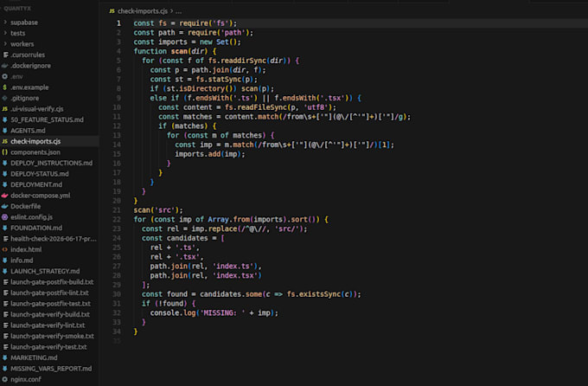Select eslint.config.js file name
This screenshot has width=588, height=386.
point(31,217)
